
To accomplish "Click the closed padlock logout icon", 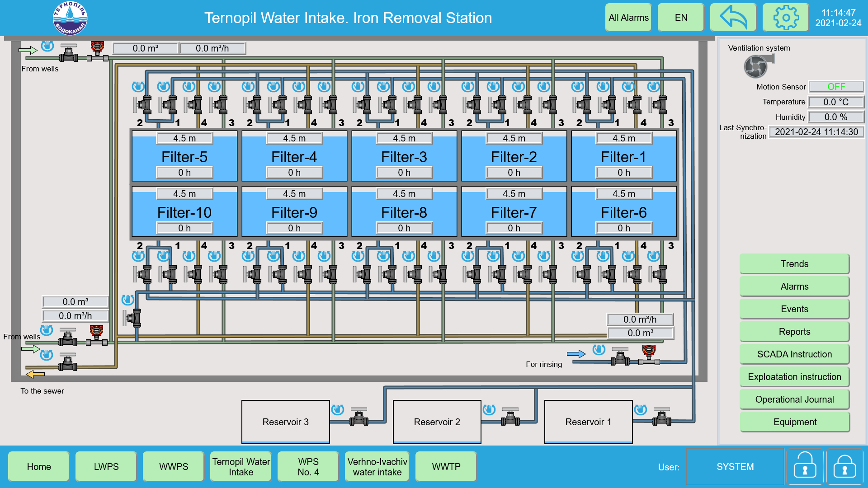I will pos(844,467).
